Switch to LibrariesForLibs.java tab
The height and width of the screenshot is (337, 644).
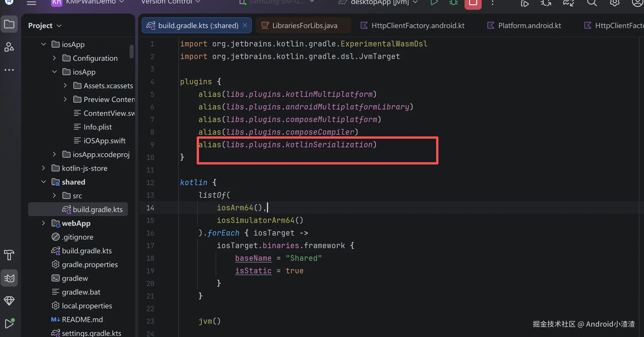(303, 25)
